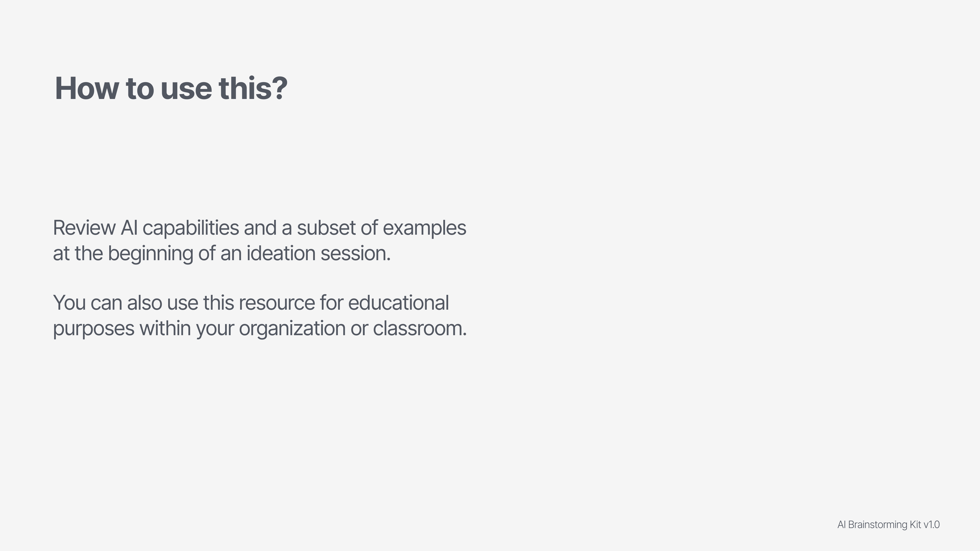Click the word "educational" in the body text
The height and width of the screenshot is (551, 980).
tap(398, 303)
